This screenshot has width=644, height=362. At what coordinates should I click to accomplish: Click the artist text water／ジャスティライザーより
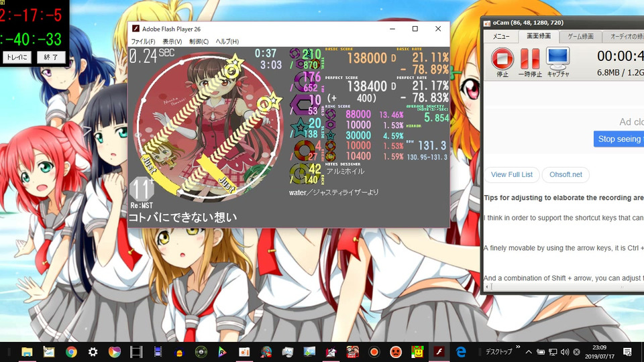[334, 192]
